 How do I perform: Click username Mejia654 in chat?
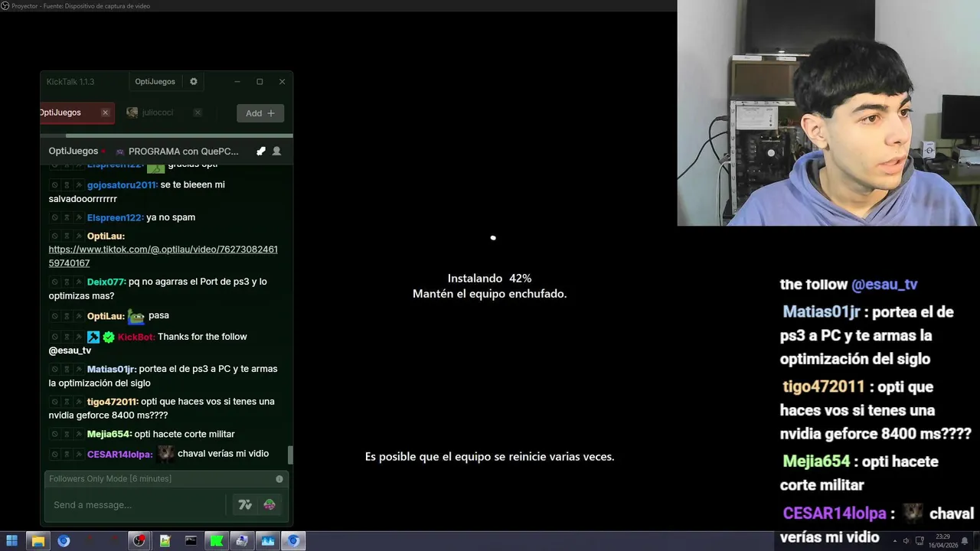[109, 434]
